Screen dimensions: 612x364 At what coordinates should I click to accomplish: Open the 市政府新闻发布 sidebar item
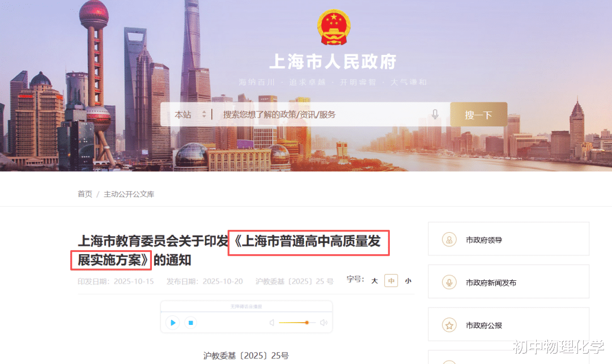[508, 282]
